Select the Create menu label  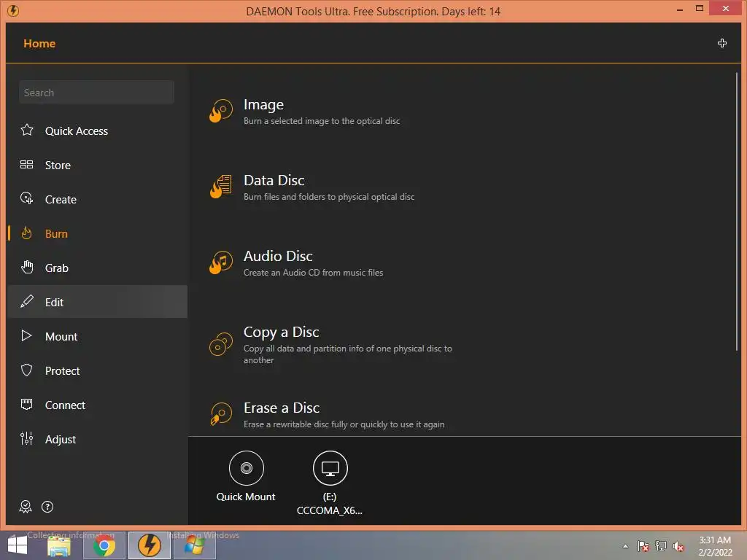(61, 200)
